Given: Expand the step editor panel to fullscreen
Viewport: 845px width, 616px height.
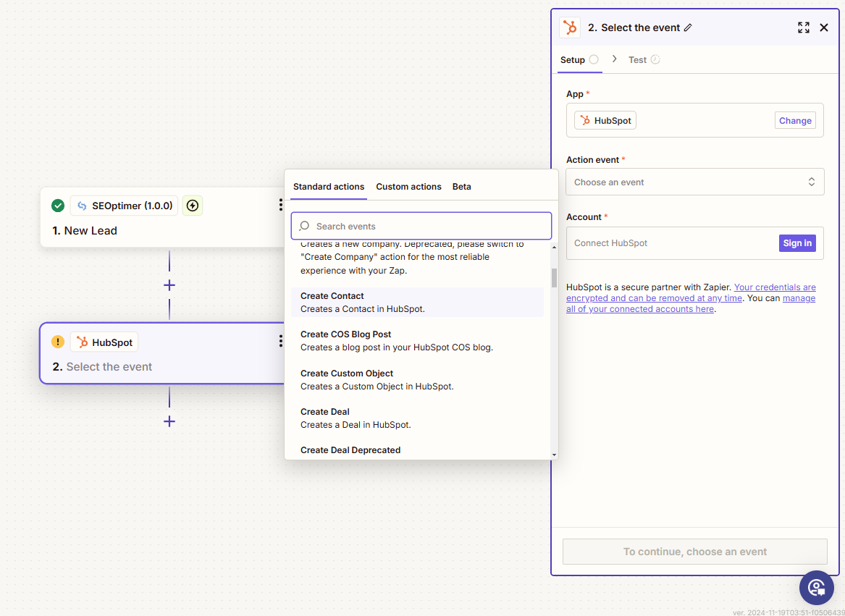Looking at the screenshot, I should coord(803,28).
